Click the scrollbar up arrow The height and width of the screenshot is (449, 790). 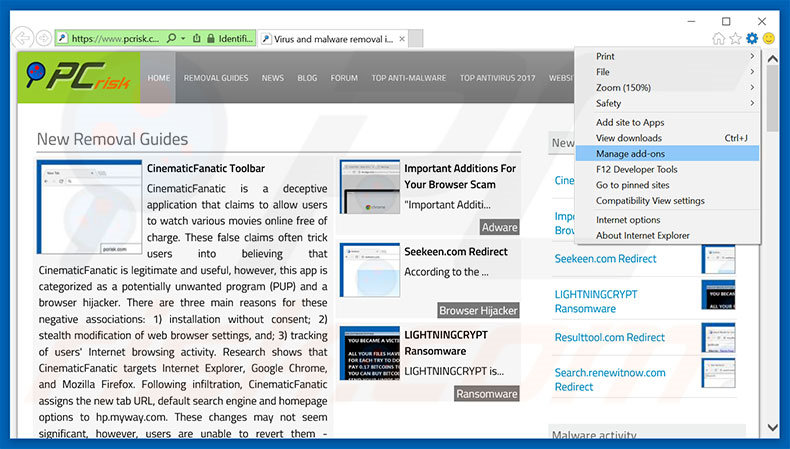[x=772, y=58]
